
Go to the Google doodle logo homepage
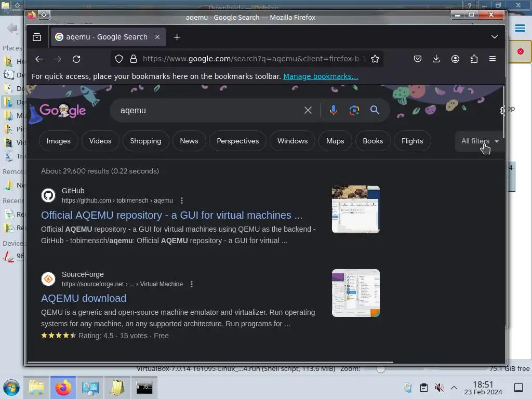(x=63, y=111)
